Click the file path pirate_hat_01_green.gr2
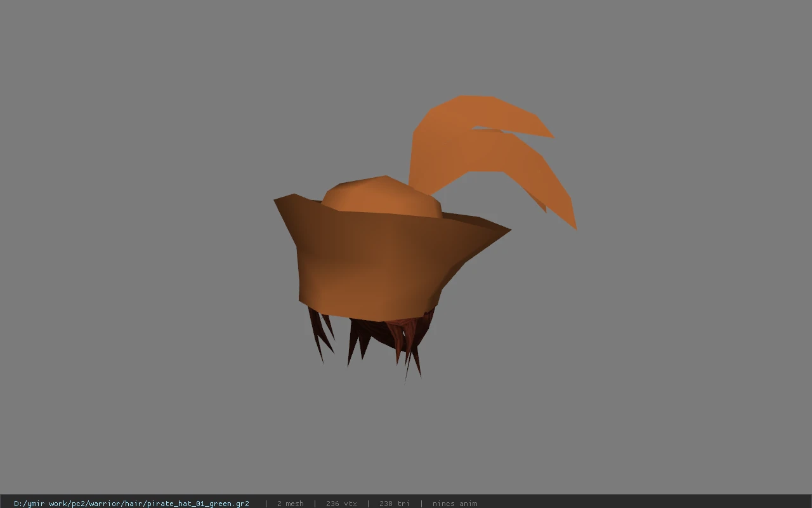This screenshot has height=508, width=812. [131, 504]
